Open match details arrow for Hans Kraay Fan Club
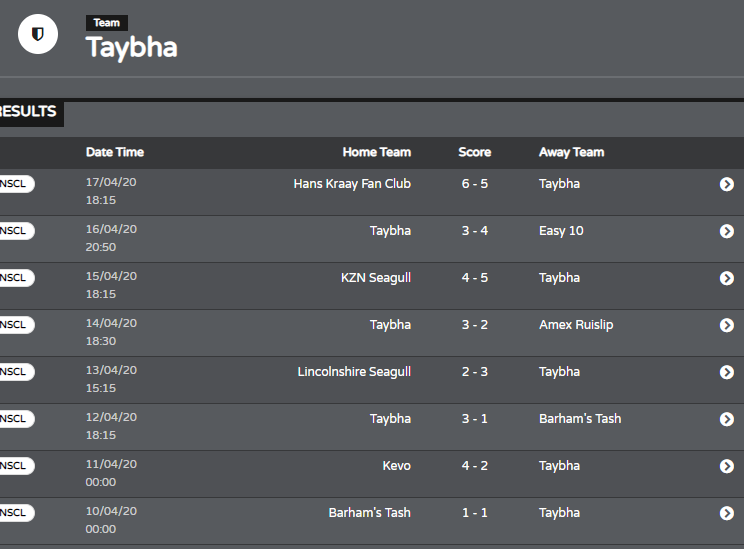Viewport: 744px width, 549px height. tap(726, 184)
